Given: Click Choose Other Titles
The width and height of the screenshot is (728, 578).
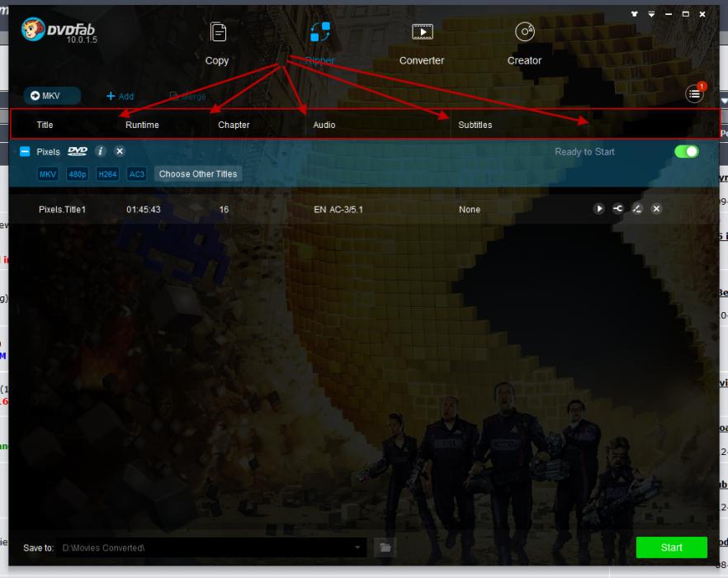Looking at the screenshot, I should (x=198, y=173).
